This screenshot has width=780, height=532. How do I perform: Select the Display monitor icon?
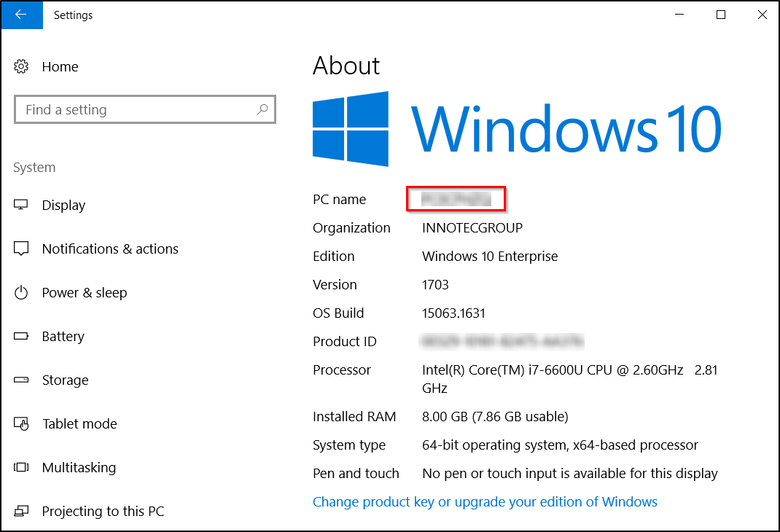[21, 205]
